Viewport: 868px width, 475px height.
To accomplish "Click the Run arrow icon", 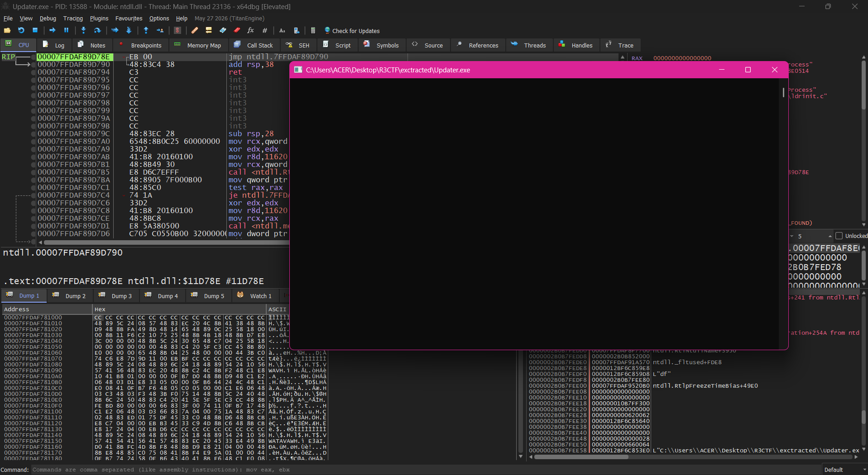I will click(x=53, y=30).
